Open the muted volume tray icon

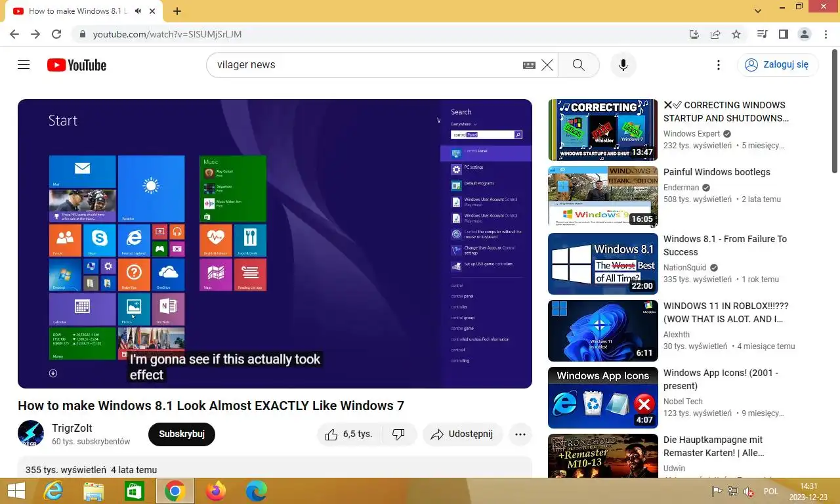click(749, 492)
